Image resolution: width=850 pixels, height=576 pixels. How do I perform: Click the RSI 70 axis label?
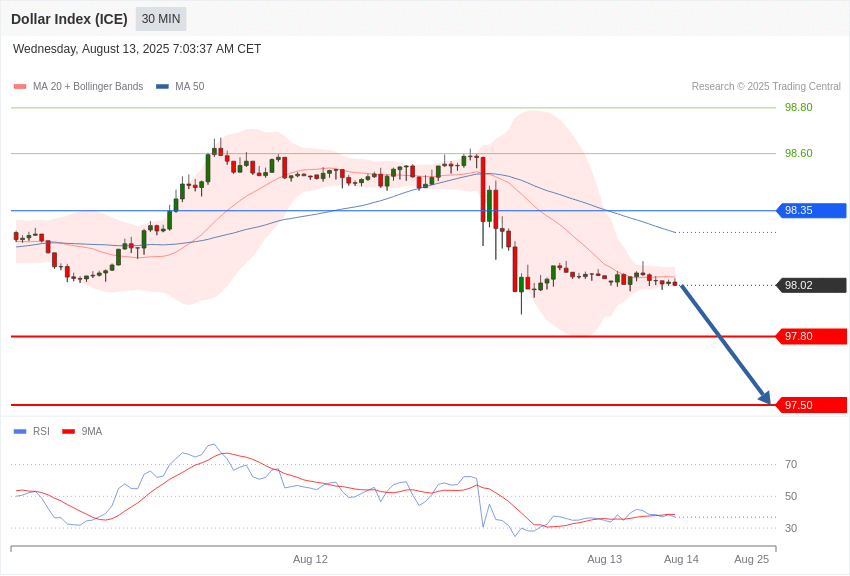tap(791, 464)
